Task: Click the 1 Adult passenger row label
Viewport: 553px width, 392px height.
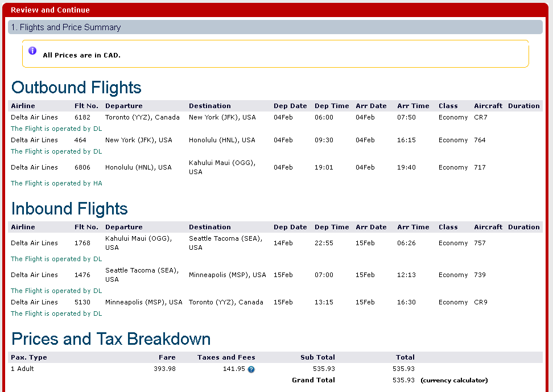Action: point(22,369)
